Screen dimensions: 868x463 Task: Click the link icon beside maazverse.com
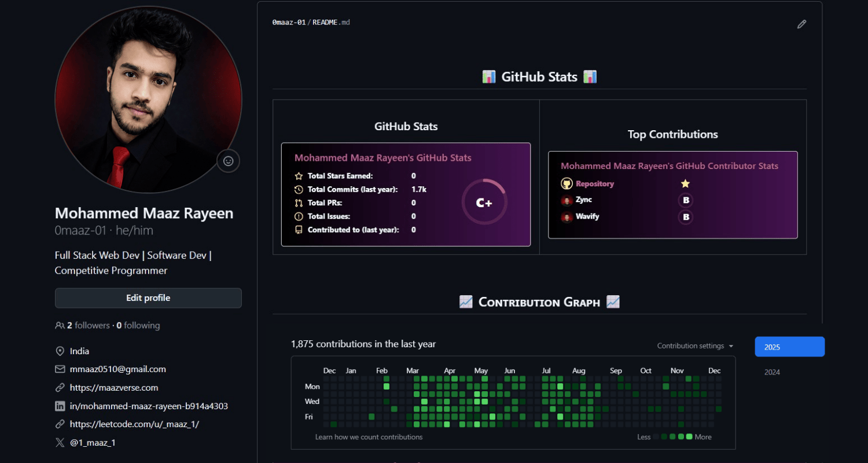point(60,388)
